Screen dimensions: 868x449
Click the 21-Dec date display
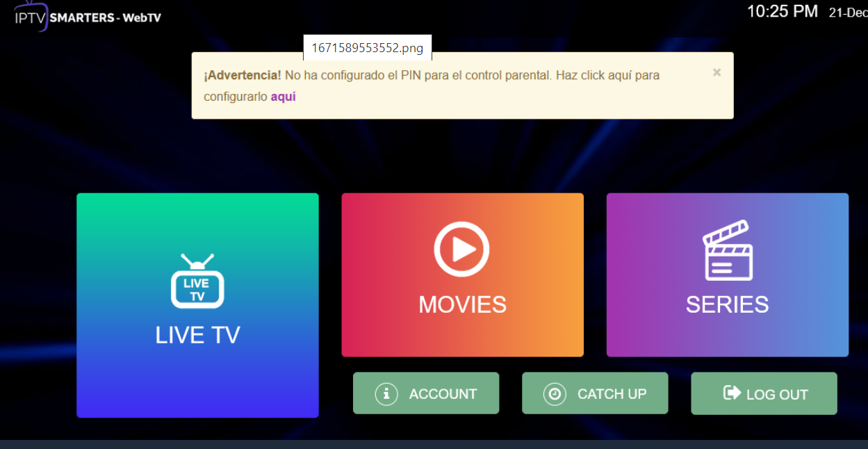click(x=848, y=13)
